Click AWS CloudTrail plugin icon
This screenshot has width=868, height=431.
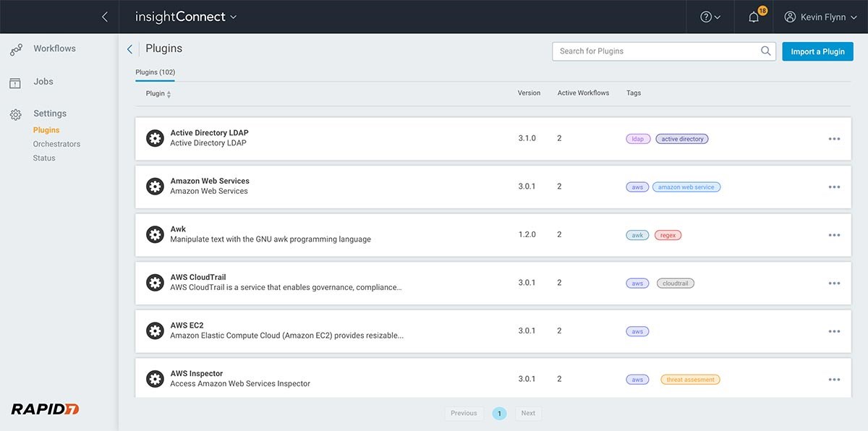tap(155, 283)
